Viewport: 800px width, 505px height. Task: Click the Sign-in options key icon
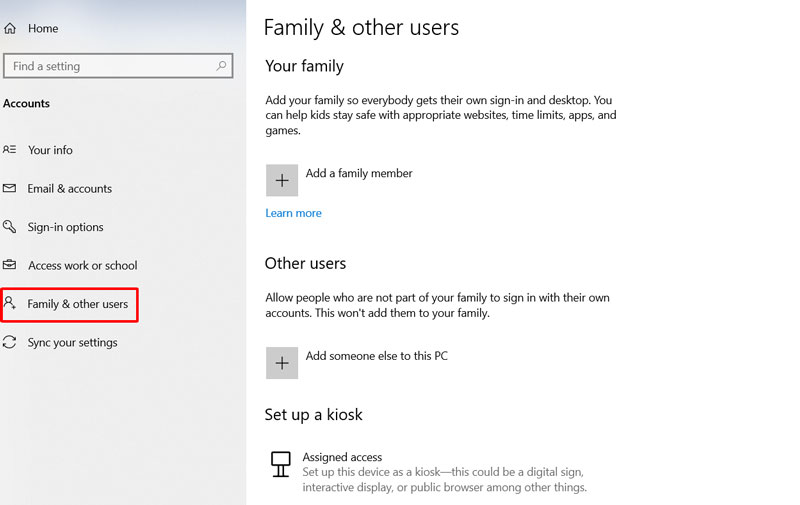coord(10,227)
